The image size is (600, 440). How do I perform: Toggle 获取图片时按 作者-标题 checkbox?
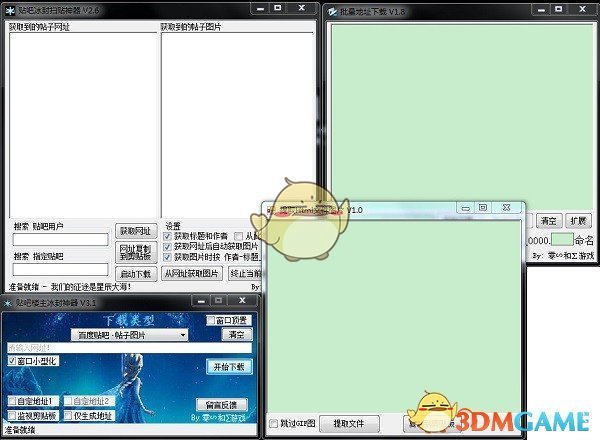coord(167,257)
